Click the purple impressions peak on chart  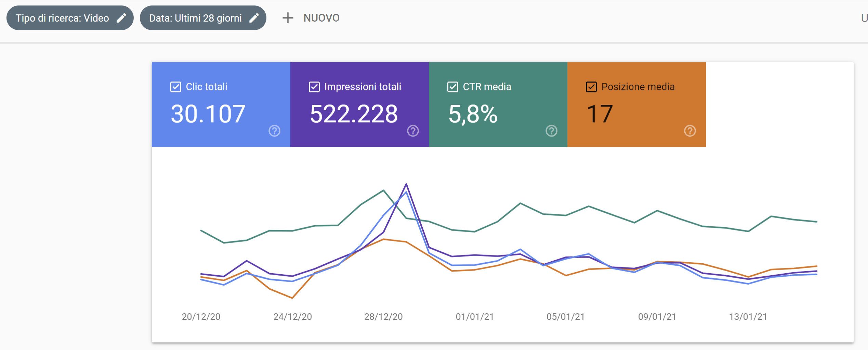point(406,184)
